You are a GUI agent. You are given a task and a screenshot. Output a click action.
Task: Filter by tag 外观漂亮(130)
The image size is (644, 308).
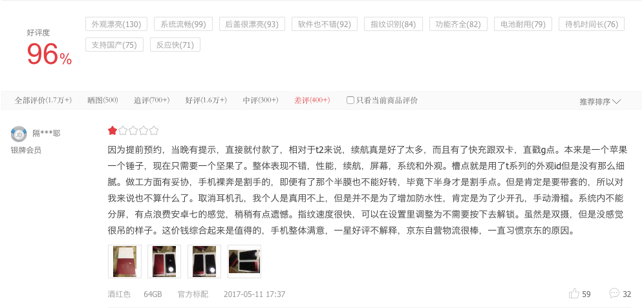[x=116, y=24]
